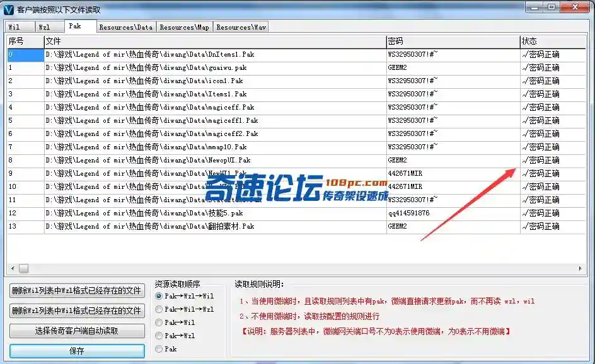Maximize the window

pyautogui.click(x=552, y=7)
